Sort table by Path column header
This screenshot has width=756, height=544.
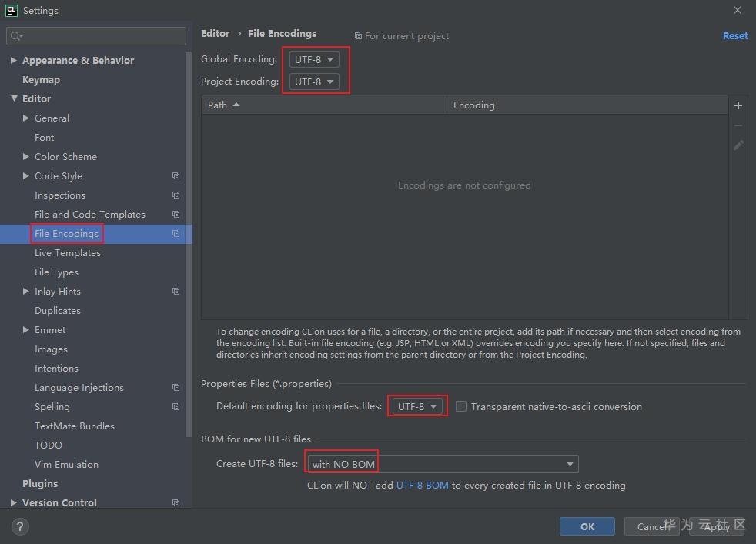(324, 105)
